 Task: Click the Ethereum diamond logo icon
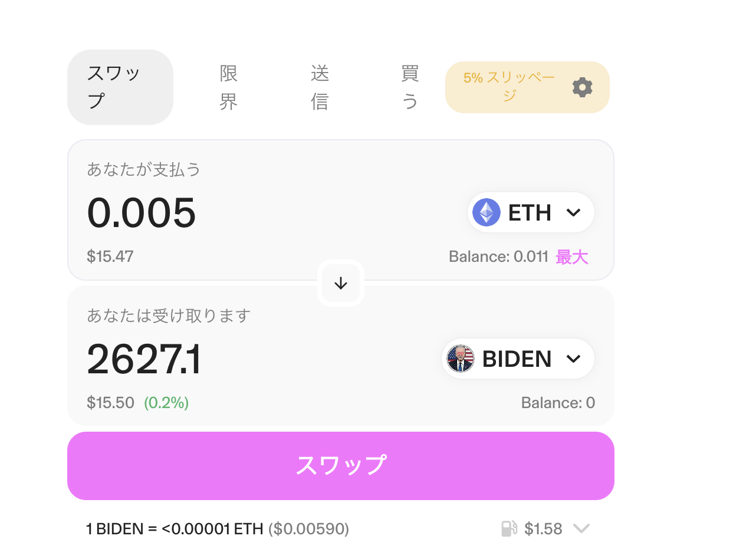pos(487,212)
